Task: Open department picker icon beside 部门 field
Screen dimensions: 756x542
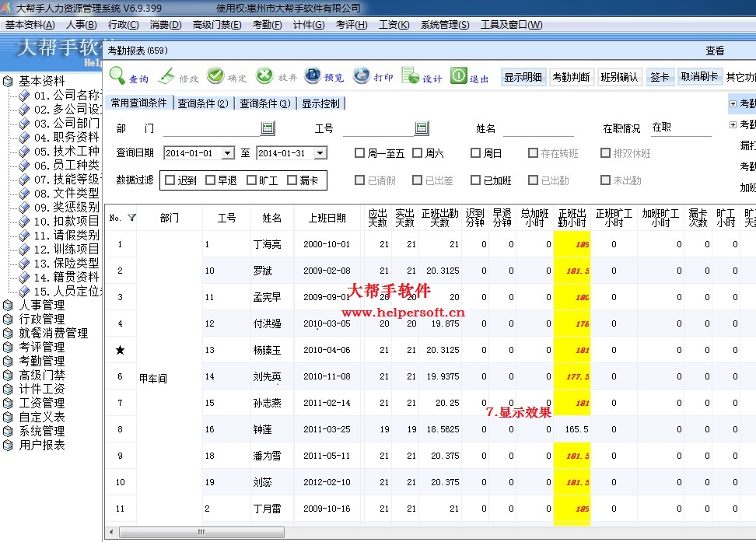Action: click(268, 128)
